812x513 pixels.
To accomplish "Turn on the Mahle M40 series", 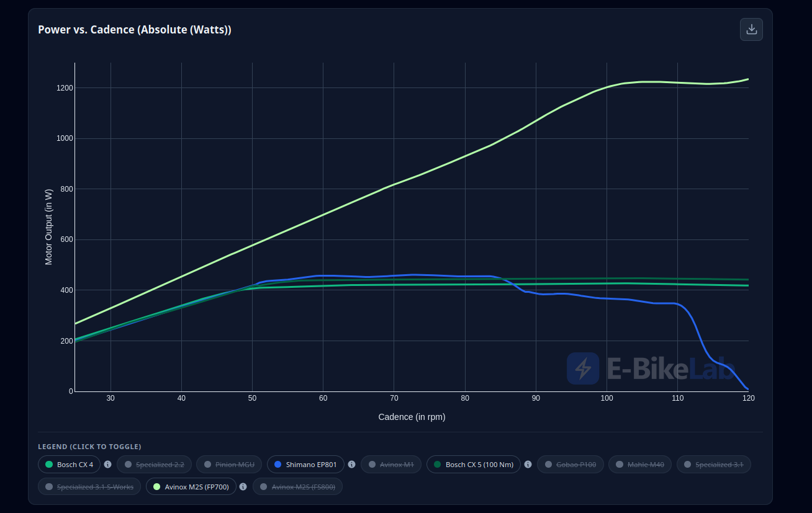I will click(640, 465).
